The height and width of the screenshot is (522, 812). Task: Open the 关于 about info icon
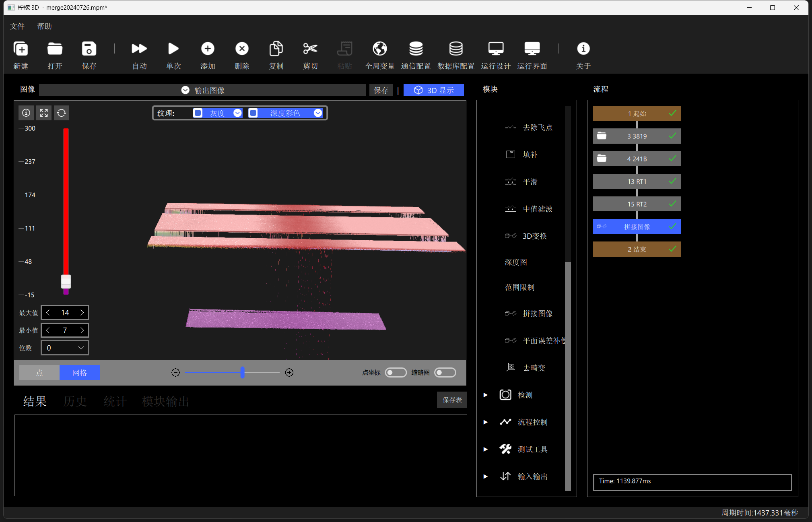(x=583, y=49)
